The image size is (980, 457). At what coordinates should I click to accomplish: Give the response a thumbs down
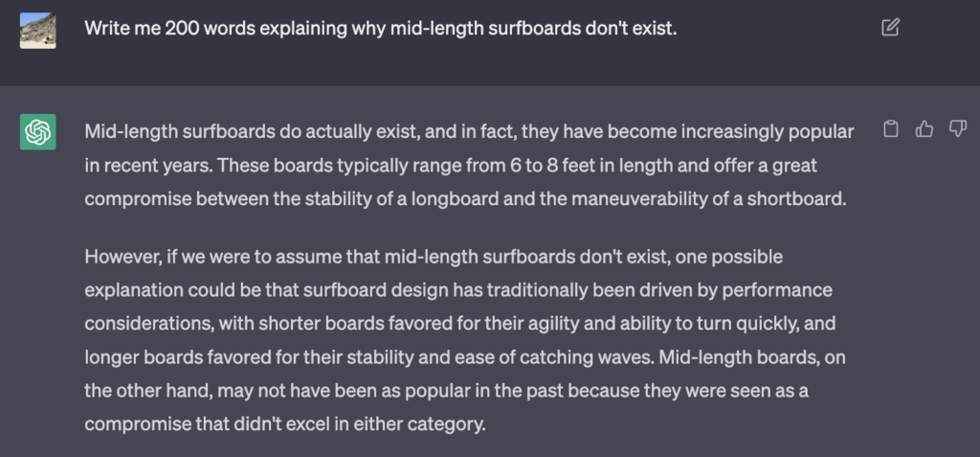pos(957,129)
